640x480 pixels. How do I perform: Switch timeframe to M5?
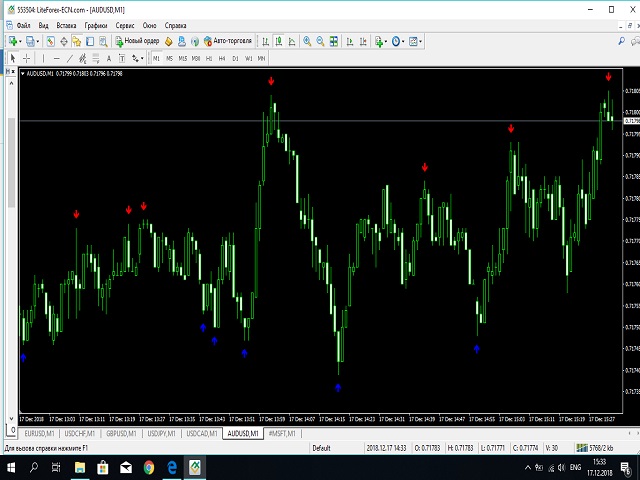click(169, 59)
